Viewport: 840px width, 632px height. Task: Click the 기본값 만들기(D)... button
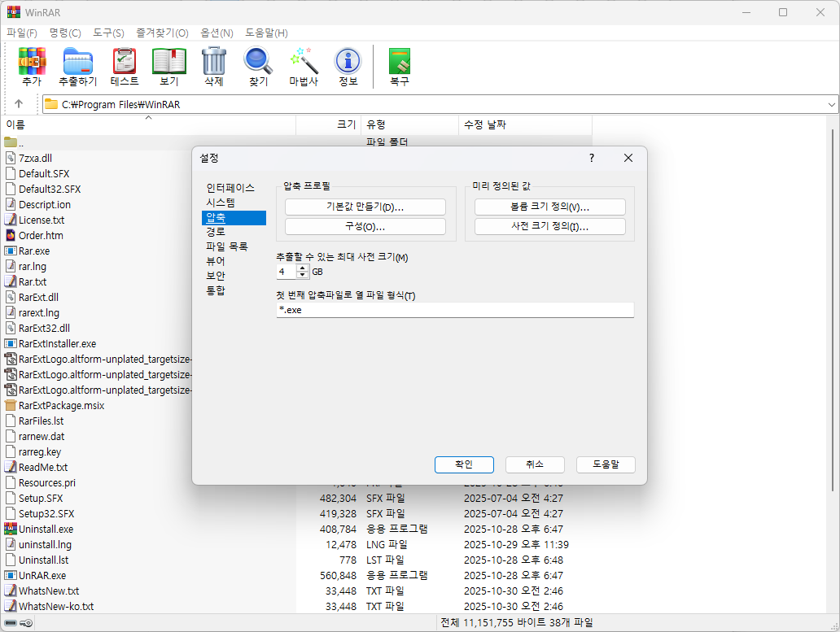[x=365, y=207]
